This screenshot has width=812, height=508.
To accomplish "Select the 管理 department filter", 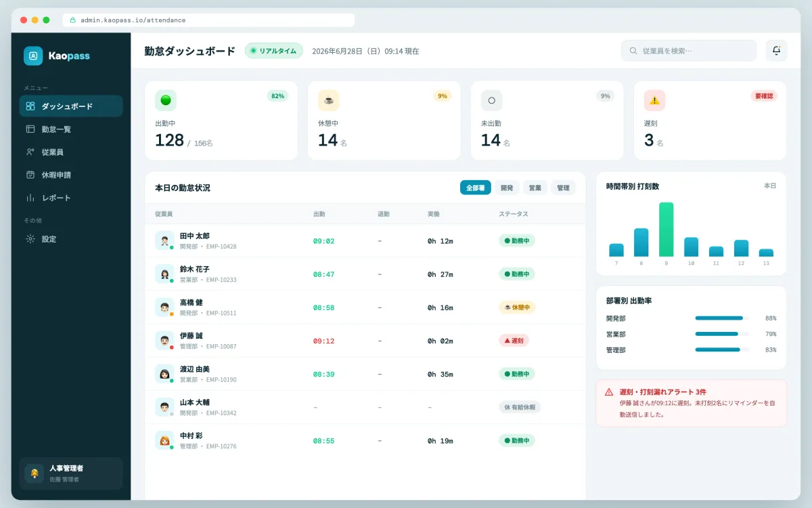I will click(563, 188).
